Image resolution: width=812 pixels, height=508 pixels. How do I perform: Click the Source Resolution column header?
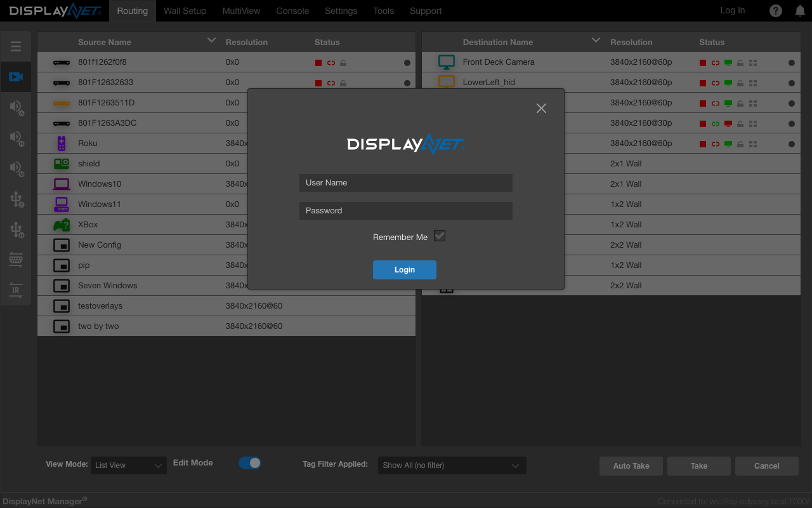click(247, 43)
